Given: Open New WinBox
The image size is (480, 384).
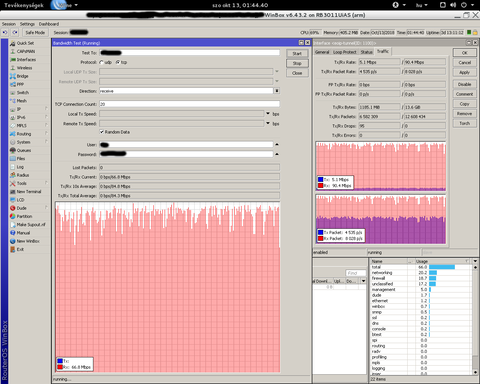Looking at the screenshot, I should 28,241.
